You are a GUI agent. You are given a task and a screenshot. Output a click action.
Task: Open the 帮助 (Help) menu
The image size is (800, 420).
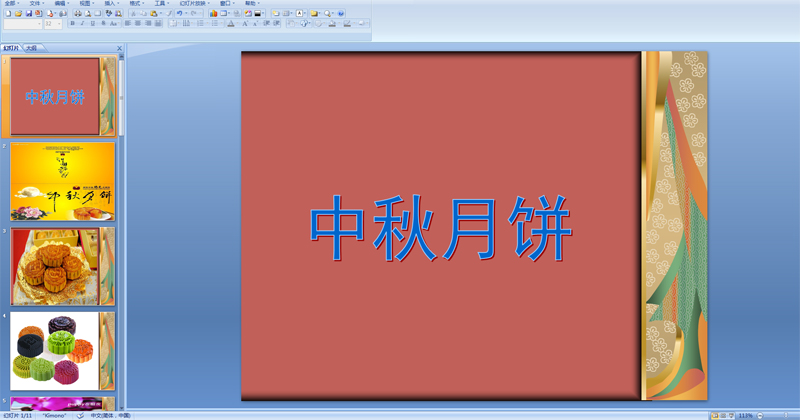point(250,3)
